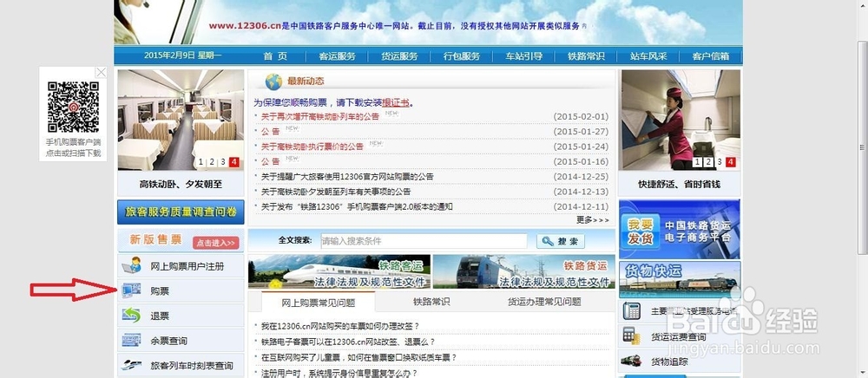Open the 公告 dated 2015-01-16
Screen dimensions: 868x378
click(271, 161)
